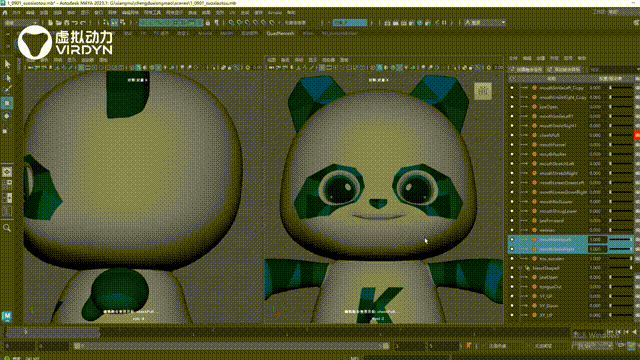This screenshot has width=640, height=360.
Task: Open search magnifier in left sidebar
Action: tap(7, 228)
